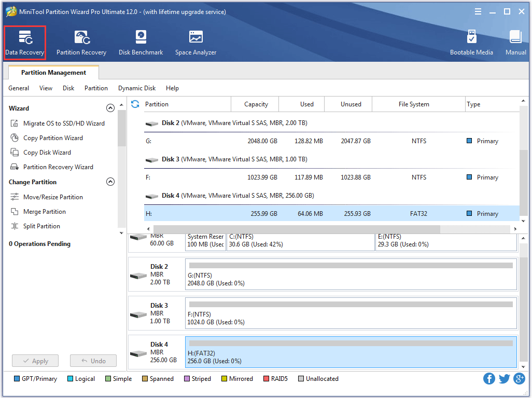532x398 pixels.
Task: Open the Dynamic Disk menu
Action: pos(137,88)
